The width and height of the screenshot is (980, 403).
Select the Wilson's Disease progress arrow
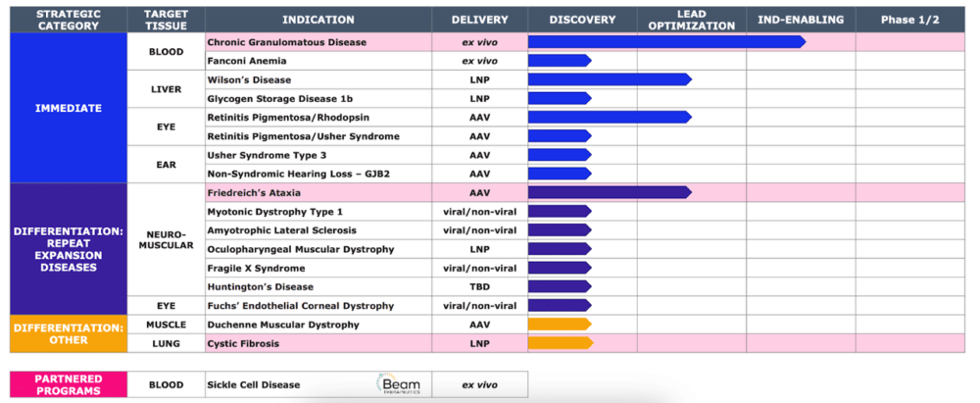[x=610, y=79]
